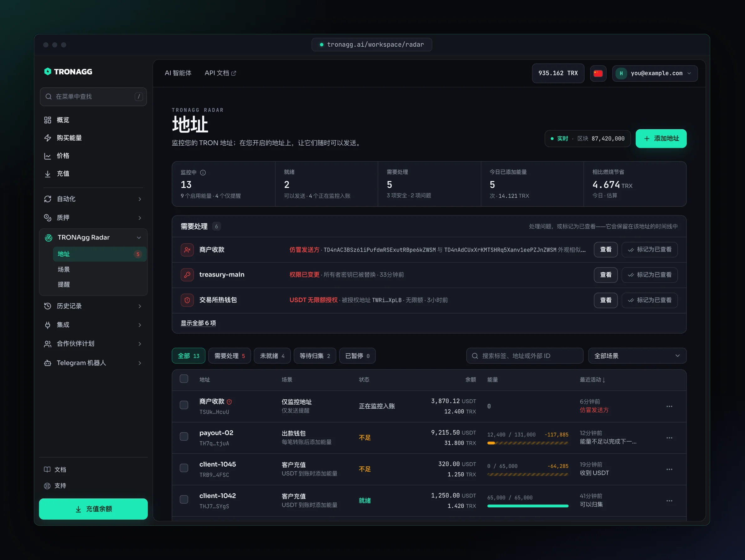Open more options for payout-02 row
The height and width of the screenshot is (560, 745).
coord(669,438)
